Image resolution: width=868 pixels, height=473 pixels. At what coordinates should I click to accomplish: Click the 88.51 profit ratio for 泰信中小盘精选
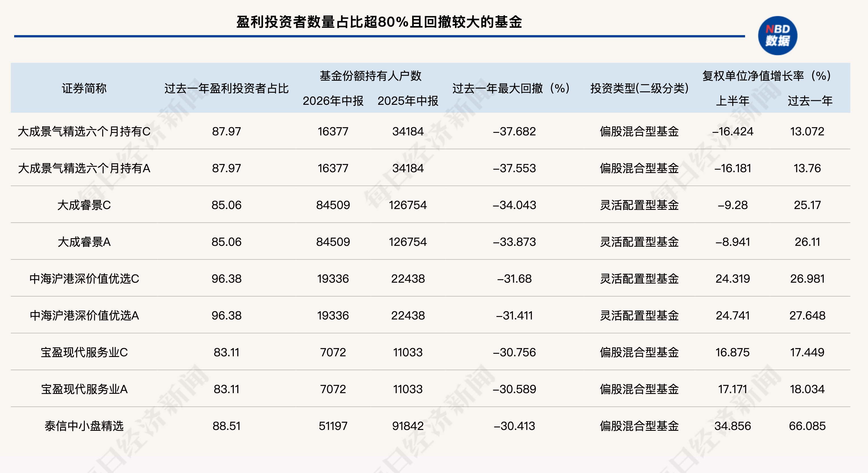click(226, 426)
